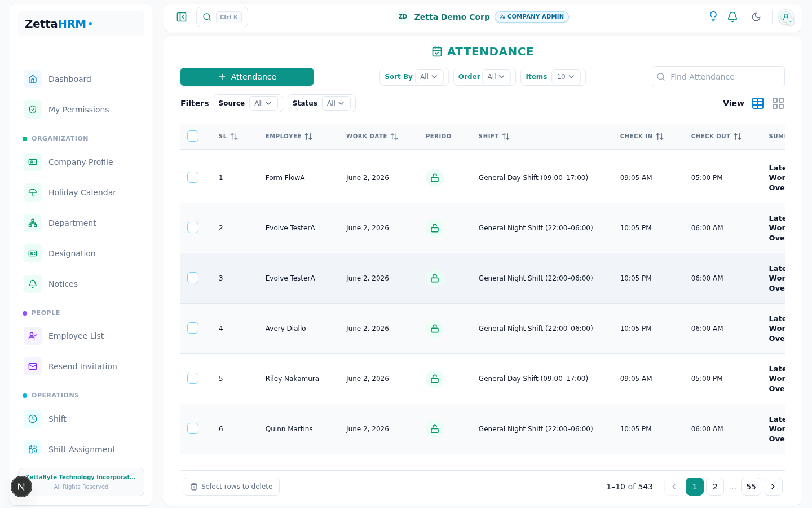Image resolution: width=812 pixels, height=508 pixels.
Task: Click the Resend Invitation envelope icon
Action: pyautogui.click(x=33, y=366)
